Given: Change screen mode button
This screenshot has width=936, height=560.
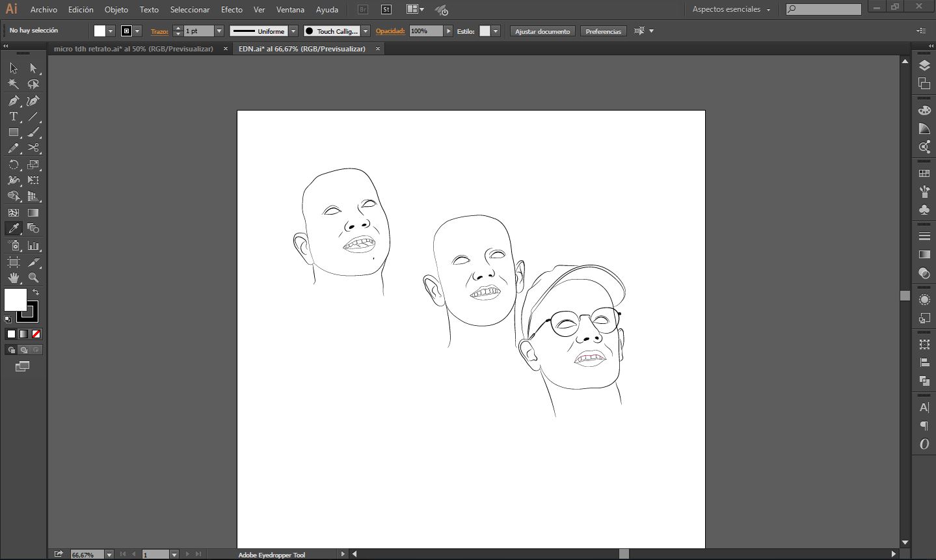Looking at the screenshot, I should tap(23, 367).
